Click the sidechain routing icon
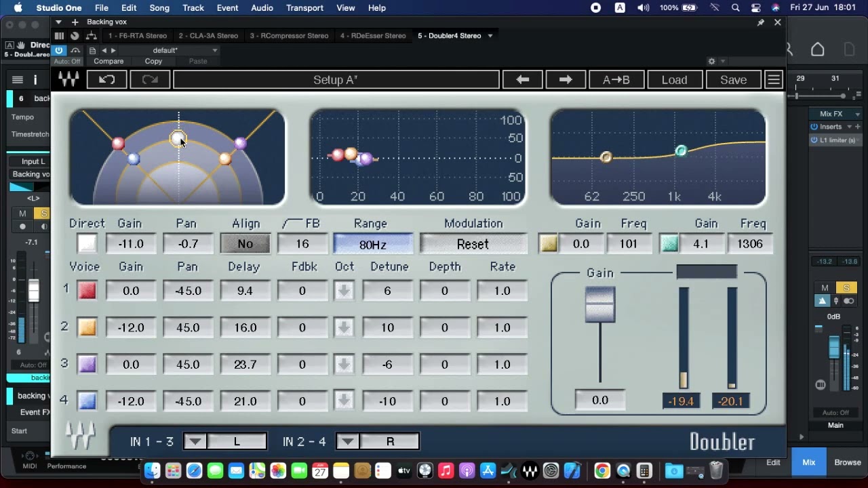 [75, 50]
